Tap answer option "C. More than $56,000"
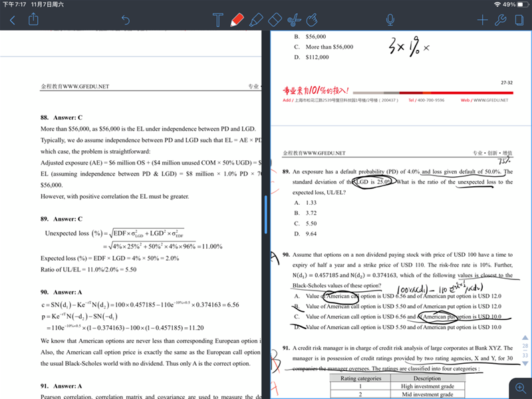Screen dimensions: 532x399 point(324,47)
